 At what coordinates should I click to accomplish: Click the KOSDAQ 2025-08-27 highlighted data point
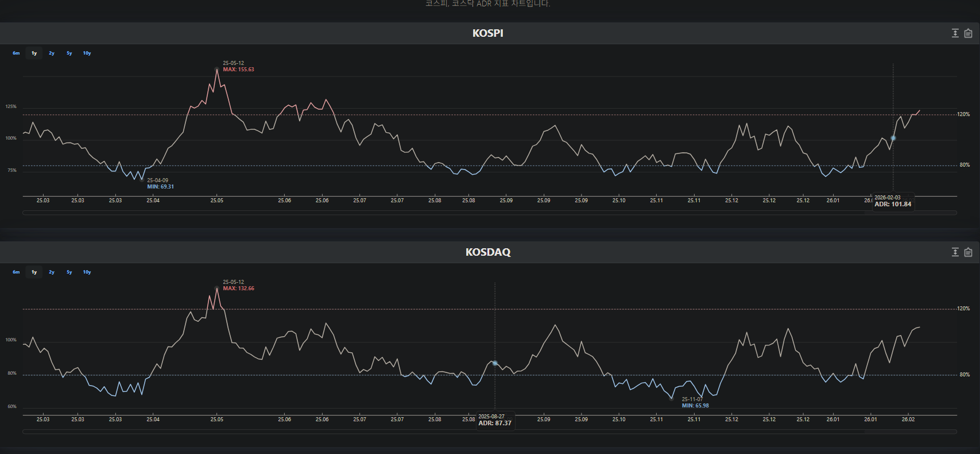[x=495, y=363]
